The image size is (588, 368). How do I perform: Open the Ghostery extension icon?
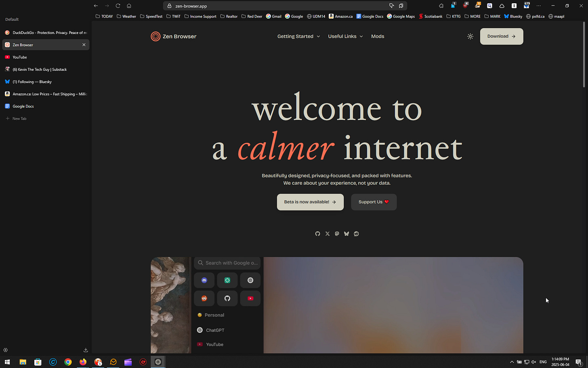point(453,6)
